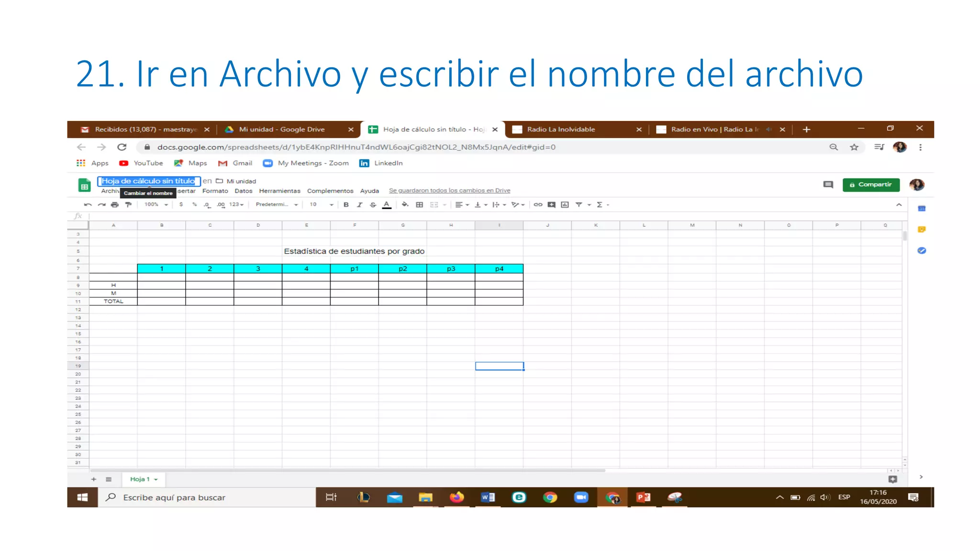Open the Keep notes icon in side panel
980x551 pixels.
coord(922,230)
